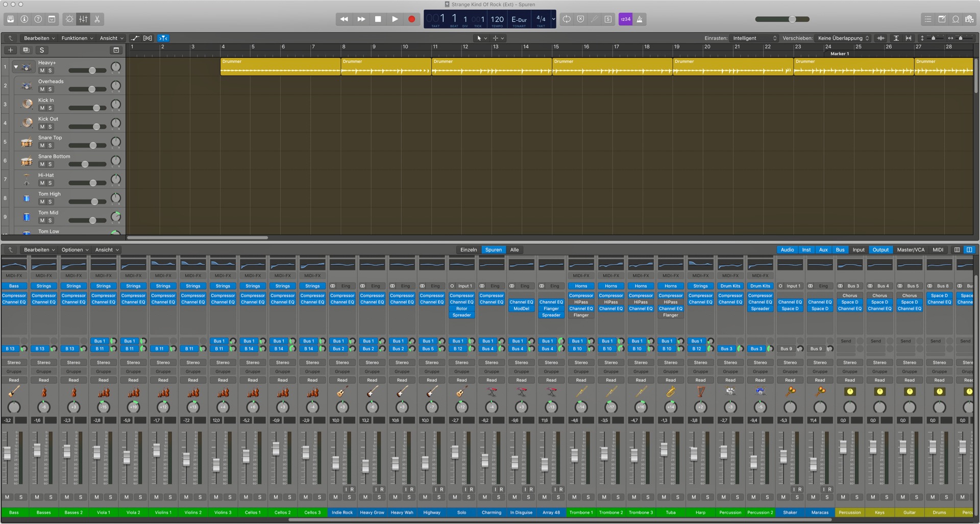980x524 pixels.
Task: Open the Einrasten Intelligent dropdown
Action: [754, 38]
